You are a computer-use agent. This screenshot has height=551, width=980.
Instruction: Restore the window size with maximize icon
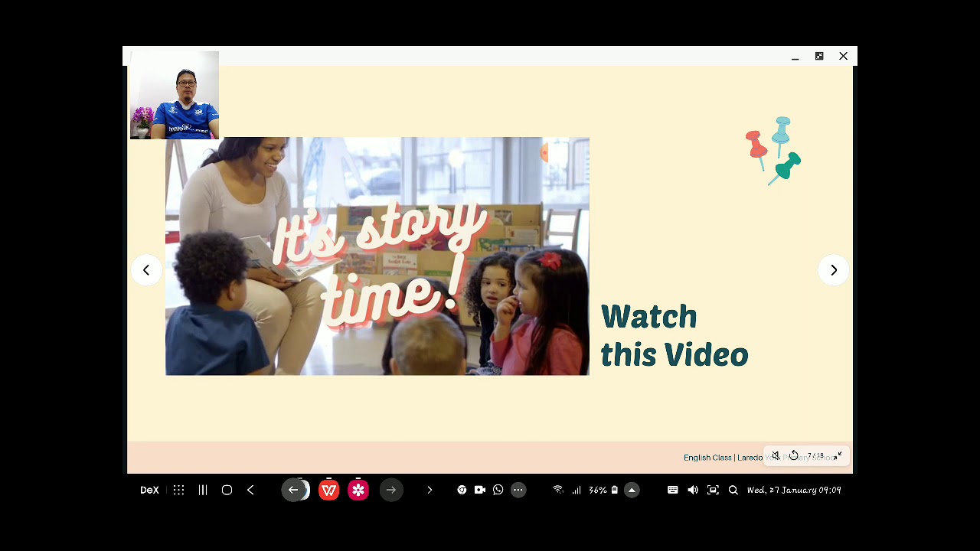819,56
